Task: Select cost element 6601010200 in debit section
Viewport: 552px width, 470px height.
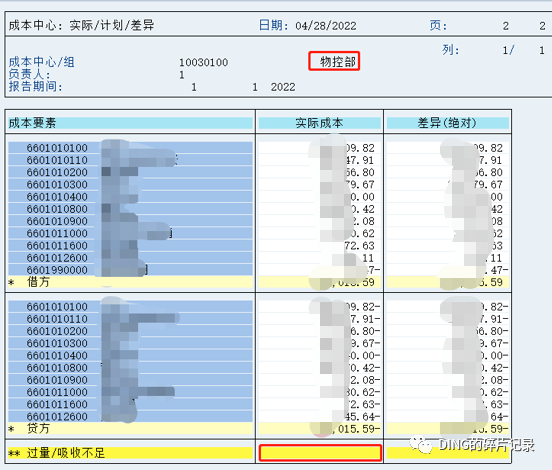Action: [57, 173]
